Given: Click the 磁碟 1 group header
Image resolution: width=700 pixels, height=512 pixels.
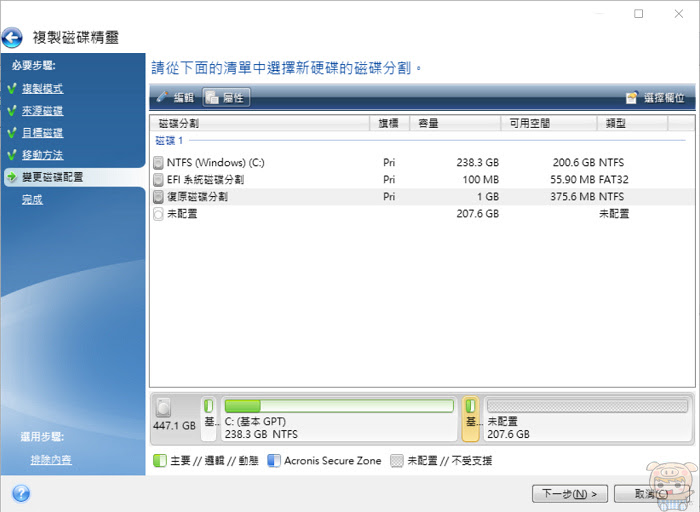Looking at the screenshot, I should coord(169,141).
